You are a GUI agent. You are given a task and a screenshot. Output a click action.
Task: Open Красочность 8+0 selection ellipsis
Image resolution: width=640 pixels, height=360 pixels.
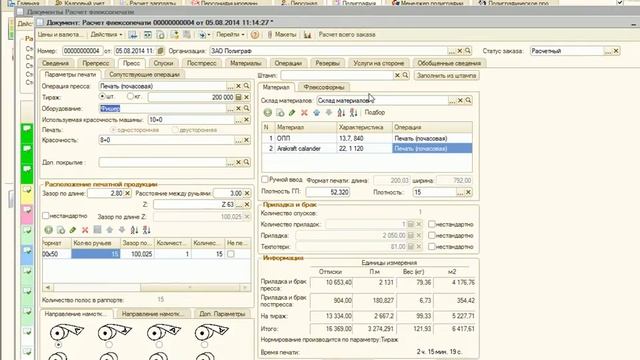[x=238, y=140]
